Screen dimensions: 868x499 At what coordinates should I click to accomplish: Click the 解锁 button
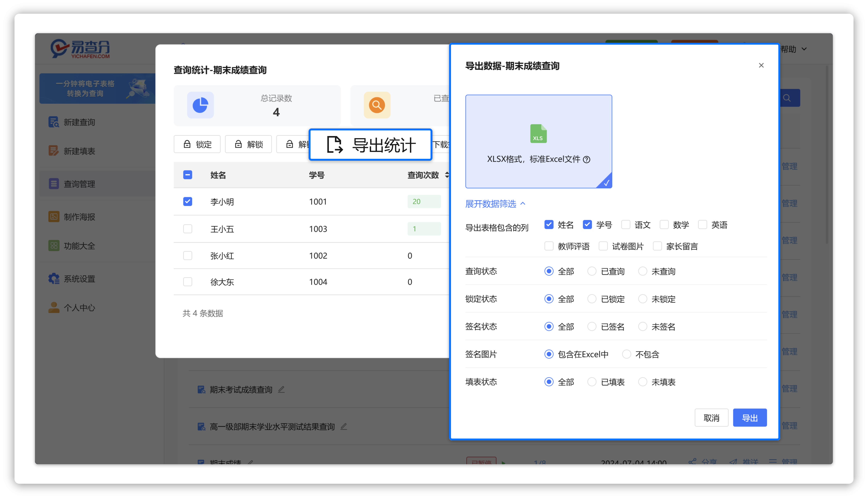point(248,144)
